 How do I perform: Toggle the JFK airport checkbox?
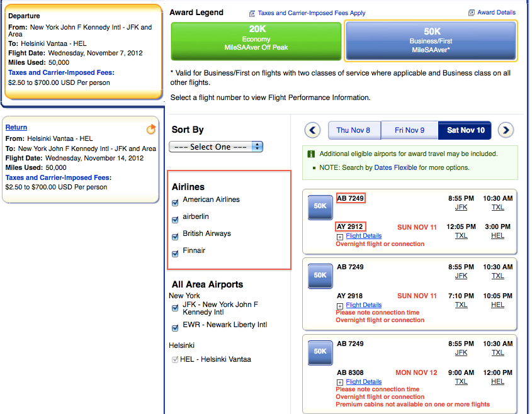click(175, 308)
